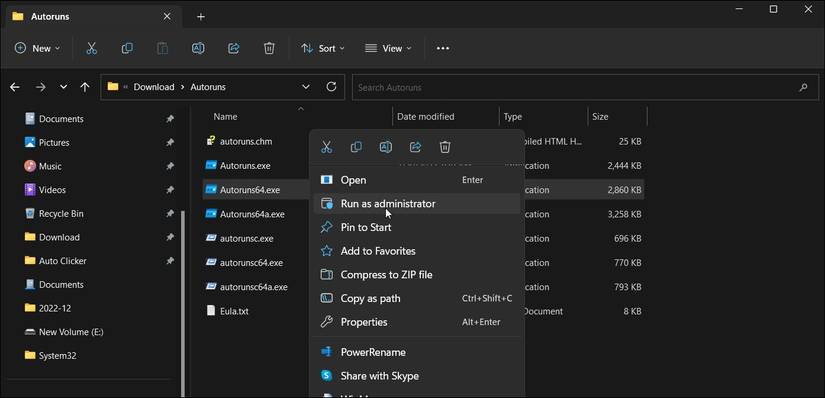This screenshot has width=825, height=398.
Task: Go up one folder level with up arrow
Action: (x=85, y=87)
